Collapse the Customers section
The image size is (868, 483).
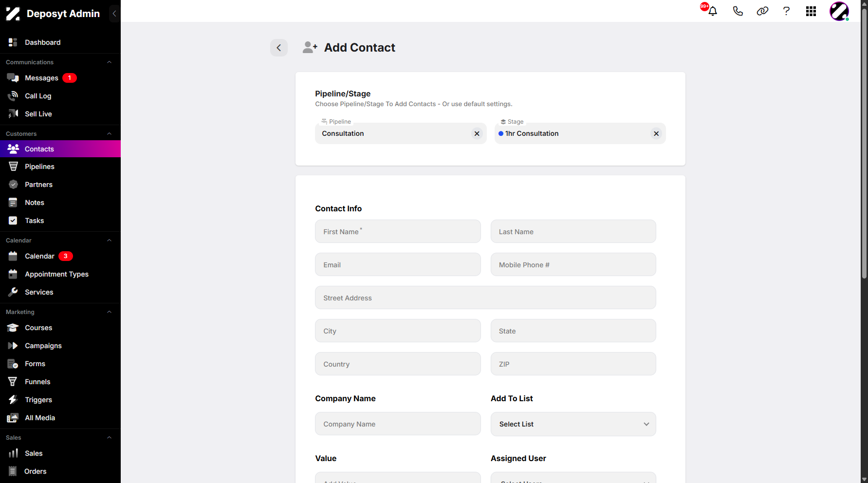[110, 134]
